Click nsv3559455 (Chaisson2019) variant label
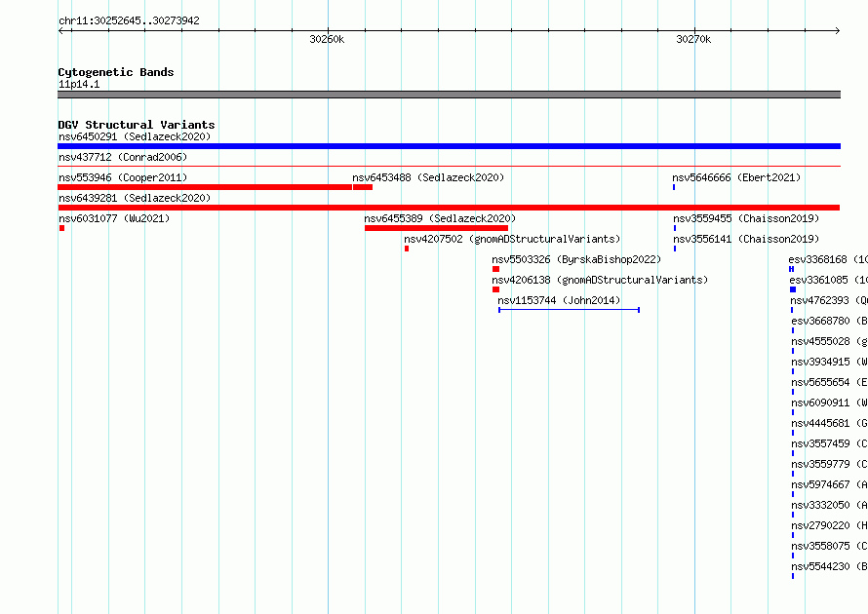Viewport: 868px width, 614px height. [746, 218]
